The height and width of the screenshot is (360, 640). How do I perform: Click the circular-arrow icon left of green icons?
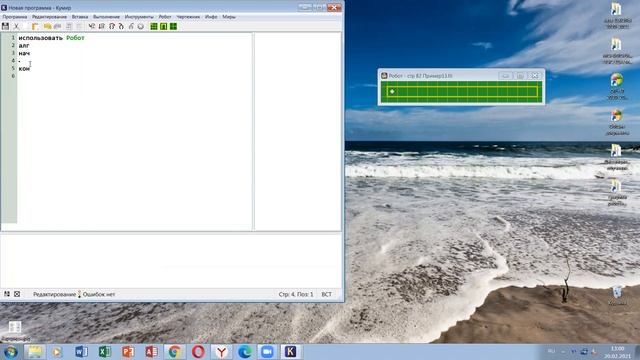tap(141, 26)
